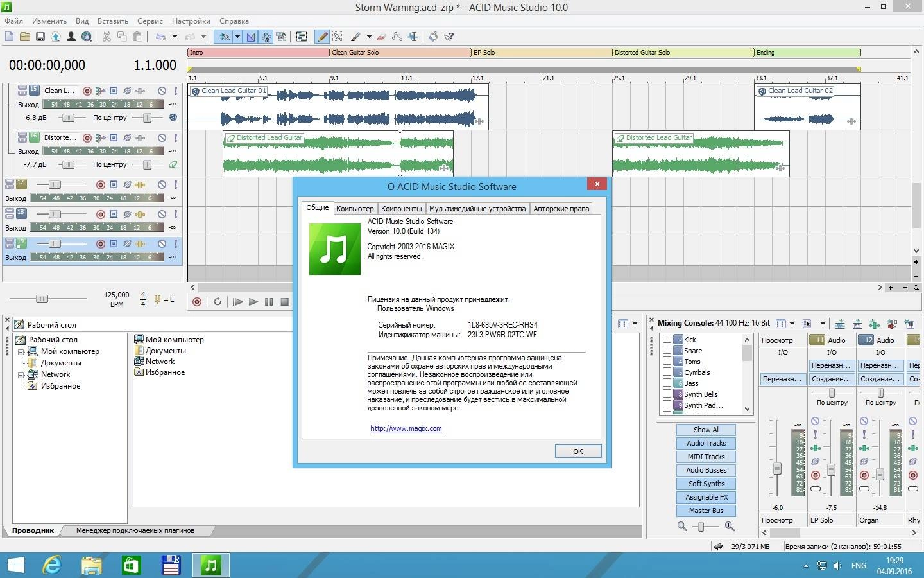This screenshot has width=924, height=578.
Task: Open the Undo history dropdown arrow
Action: pyautogui.click(x=175, y=37)
